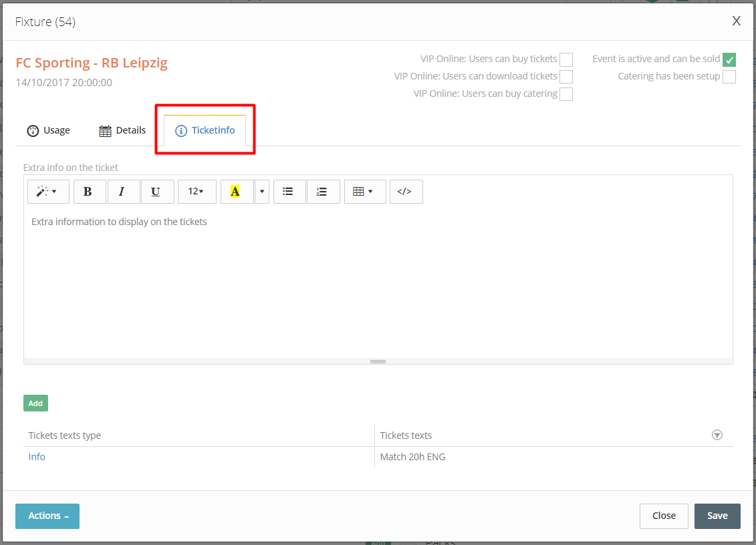Insert an ordered numbered list
756x545 pixels.
point(323,192)
